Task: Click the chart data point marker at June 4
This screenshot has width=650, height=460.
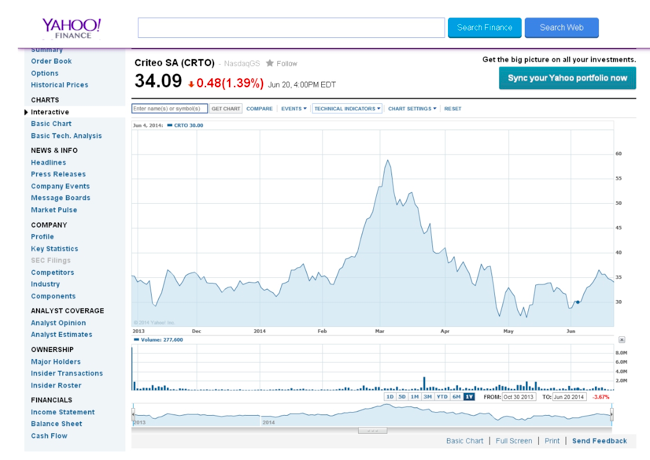Action: click(x=577, y=302)
